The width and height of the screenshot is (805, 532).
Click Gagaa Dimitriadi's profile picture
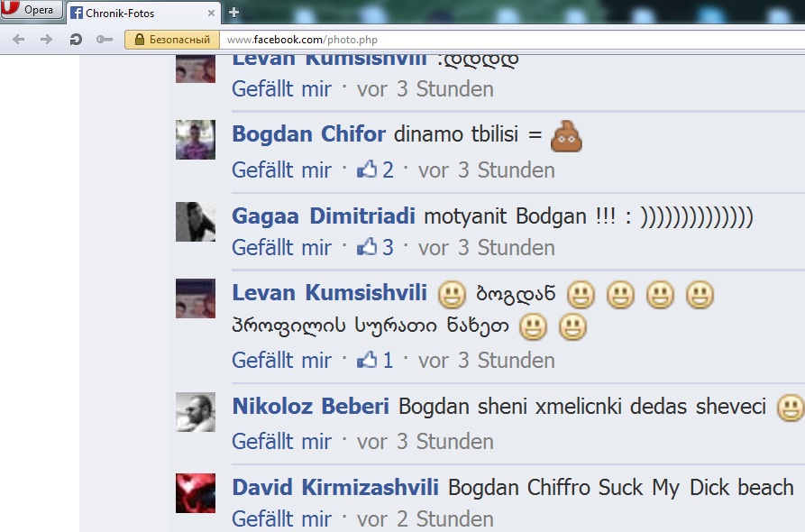pyautogui.click(x=196, y=221)
